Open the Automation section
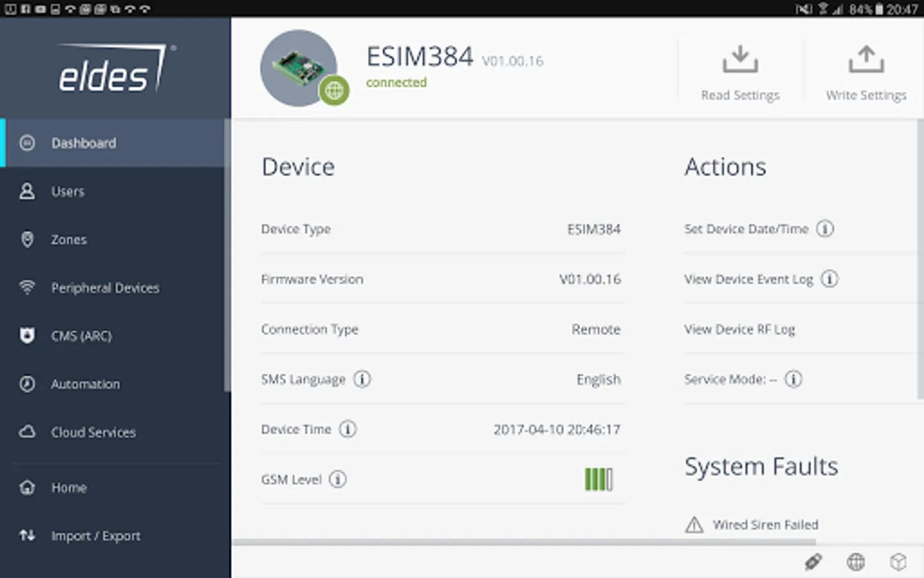This screenshot has width=924, height=578. (116, 383)
